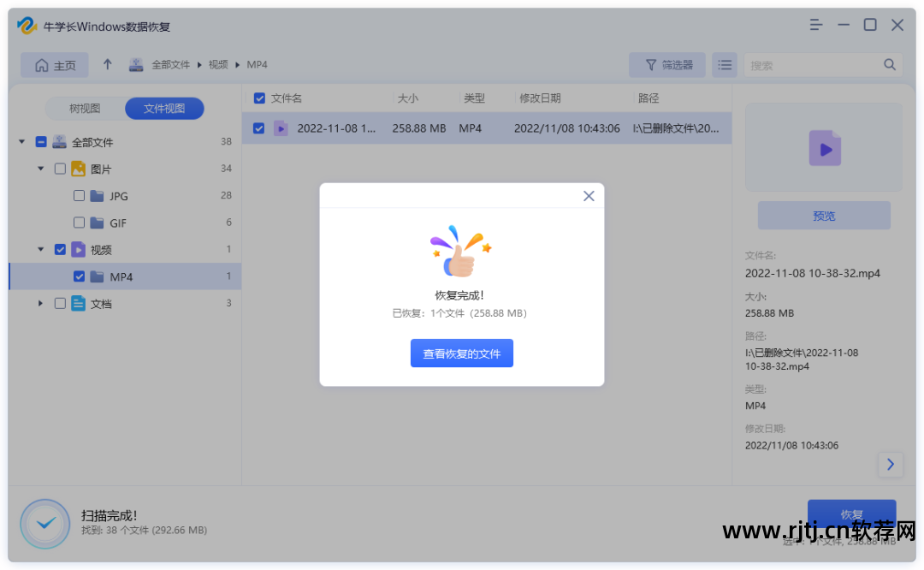Collapse the 视频 video tree node
The height and width of the screenshot is (570, 924).
pos(40,250)
